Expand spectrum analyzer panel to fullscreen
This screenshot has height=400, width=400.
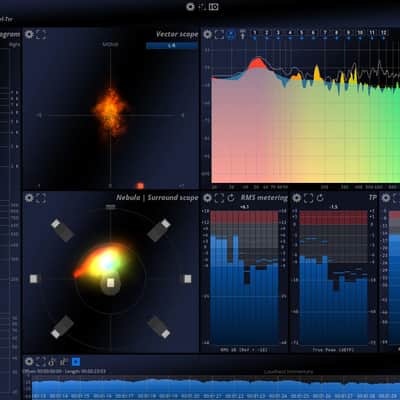click(x=219, y=34)
